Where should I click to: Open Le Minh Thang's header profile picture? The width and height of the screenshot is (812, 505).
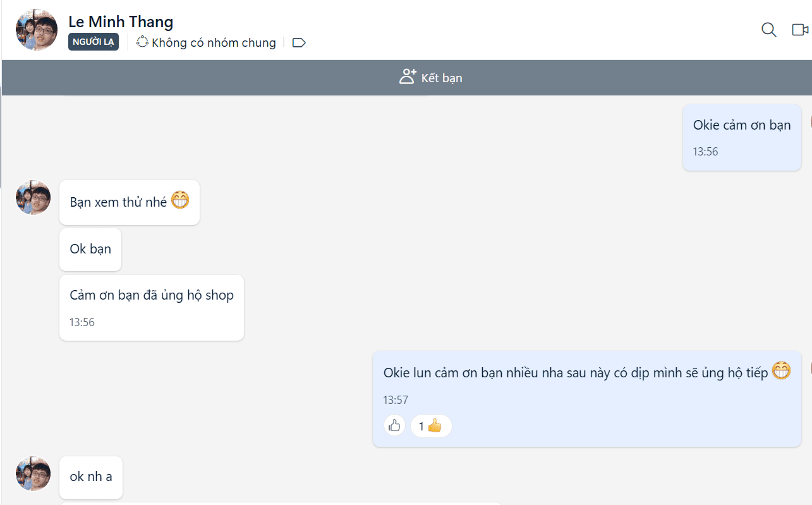coord(37,30)
